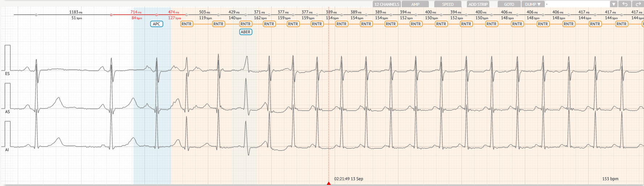The image size is (644, 186).
Task: Click the undo arrow icon
Action: 625,4
